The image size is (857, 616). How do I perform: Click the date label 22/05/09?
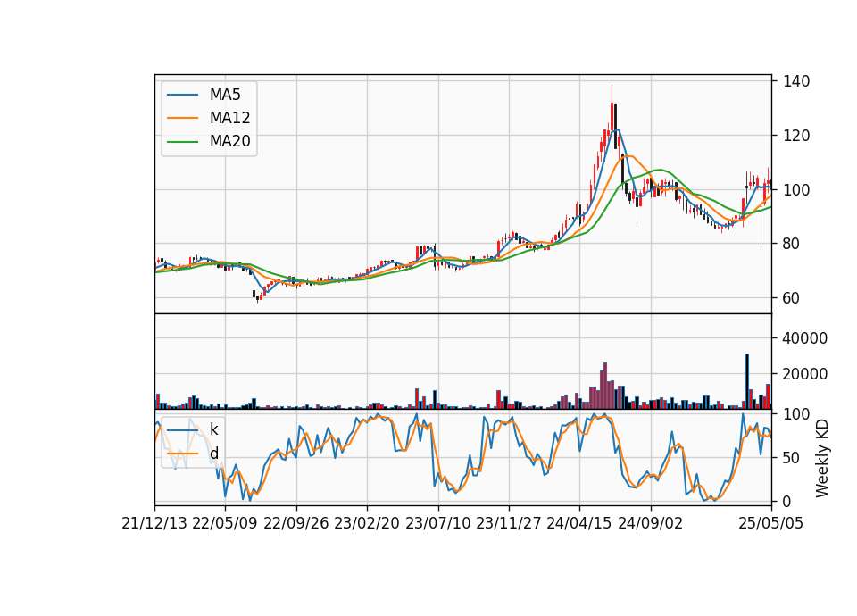coord(225,523)
